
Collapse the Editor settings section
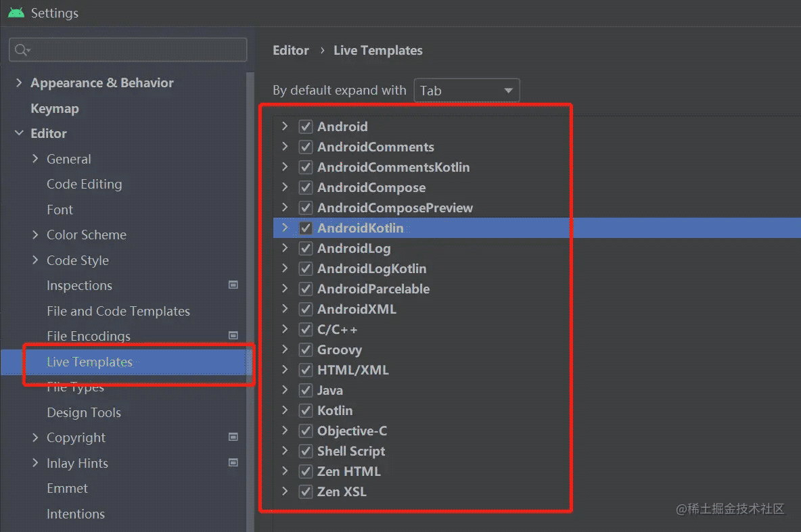pos(19,134)
